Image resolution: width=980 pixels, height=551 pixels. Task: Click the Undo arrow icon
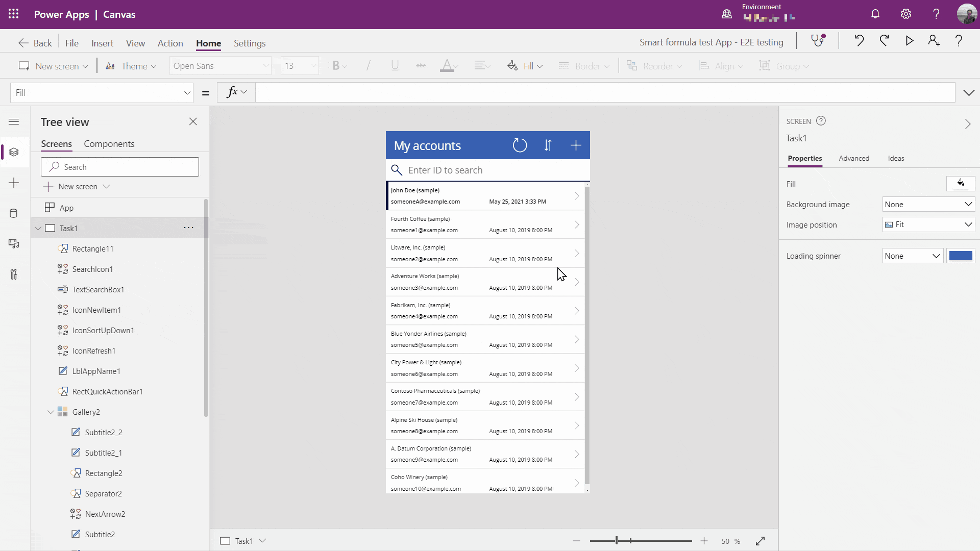pyautogui.click(x=859, y=41)
